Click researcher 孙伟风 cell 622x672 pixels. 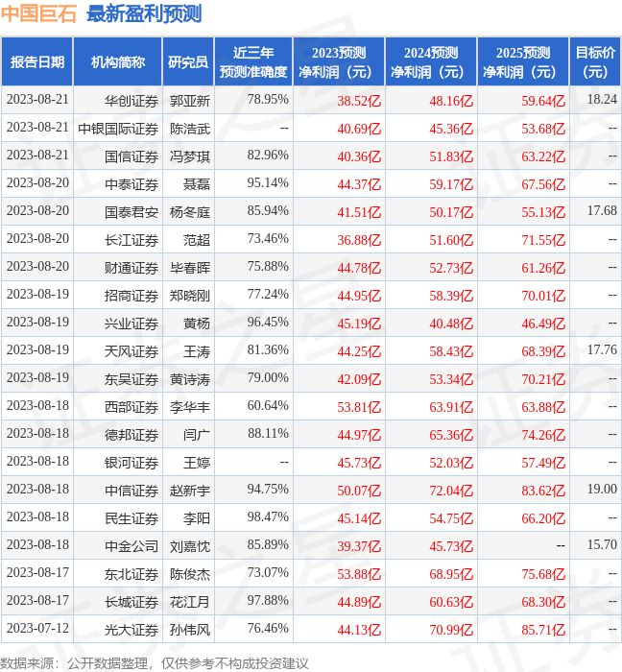[x=190, y=630]
